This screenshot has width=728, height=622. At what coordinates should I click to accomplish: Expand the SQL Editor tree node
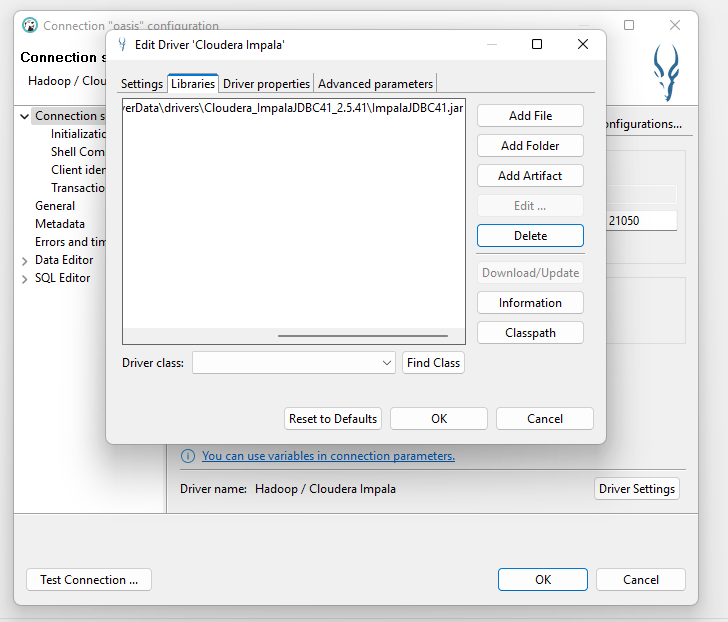(25, 279)
